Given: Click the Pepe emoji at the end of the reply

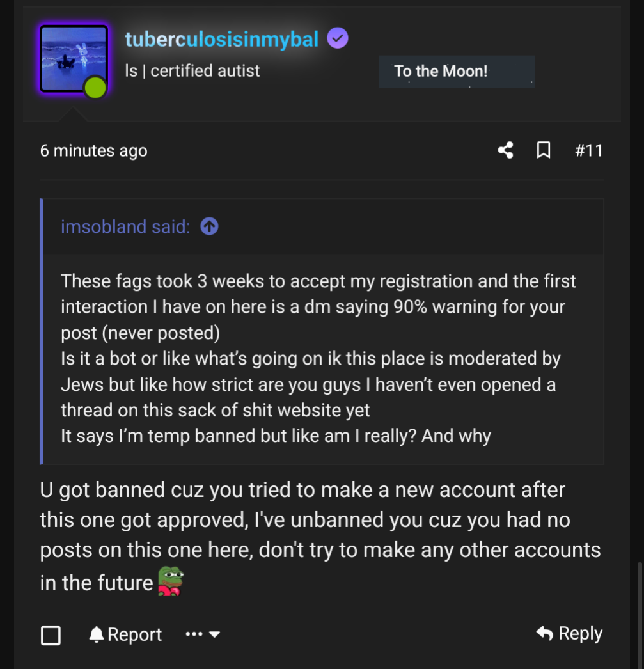Looking at the screenshot, I should tap(170, 579).
